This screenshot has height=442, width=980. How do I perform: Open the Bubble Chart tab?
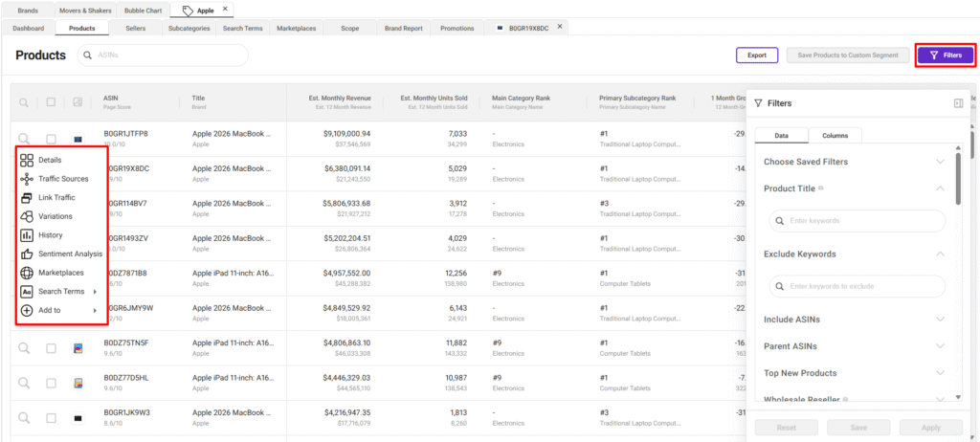143,11
